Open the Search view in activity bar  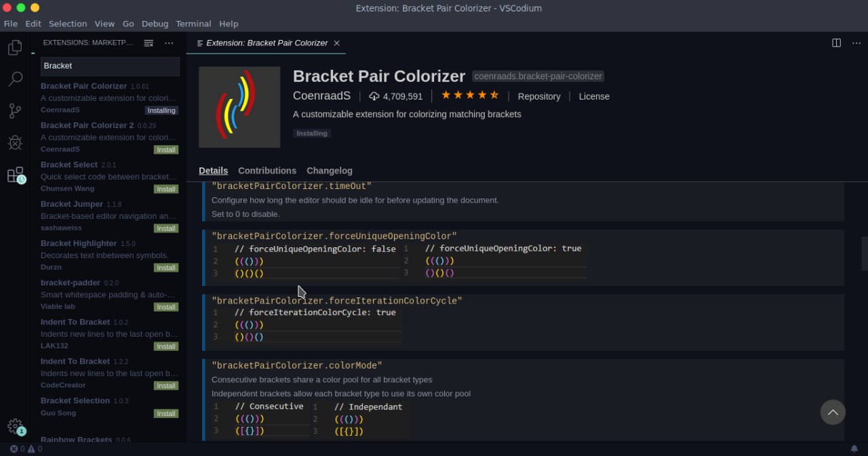[15, 79]
